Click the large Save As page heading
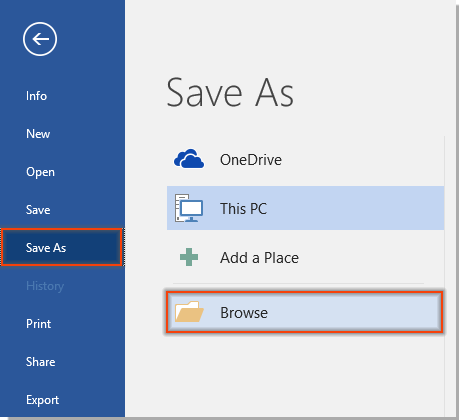This screenshot has height=420, width=459. click(x=230, y=92)
